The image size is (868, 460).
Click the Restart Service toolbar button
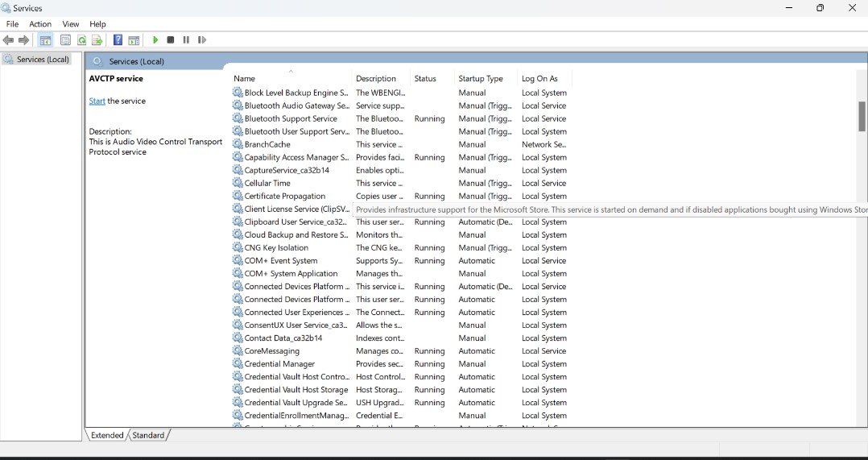coord(202,39)
